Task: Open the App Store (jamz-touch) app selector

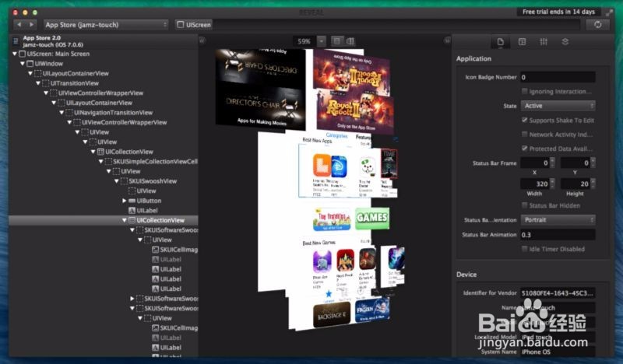Action: pyautogui.click(x=106, y=25)
